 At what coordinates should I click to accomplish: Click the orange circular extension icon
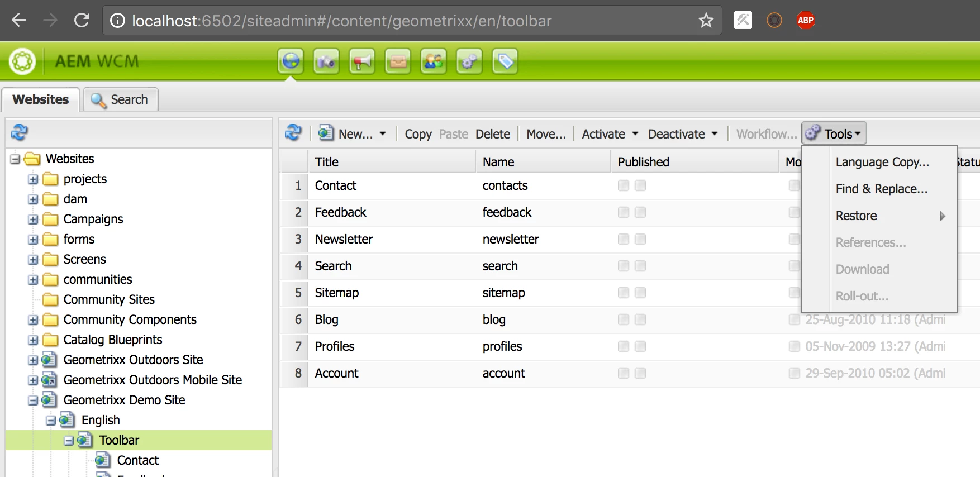point(774,21)
